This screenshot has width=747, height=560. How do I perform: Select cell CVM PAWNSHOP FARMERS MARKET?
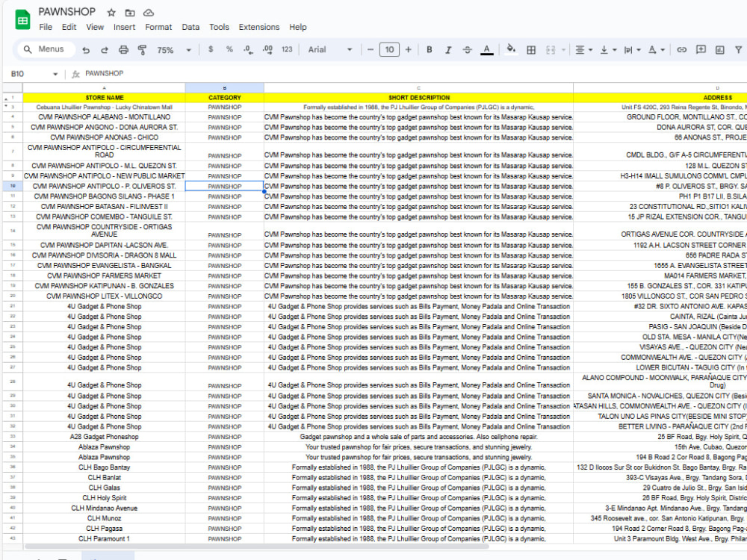(105, 276)
